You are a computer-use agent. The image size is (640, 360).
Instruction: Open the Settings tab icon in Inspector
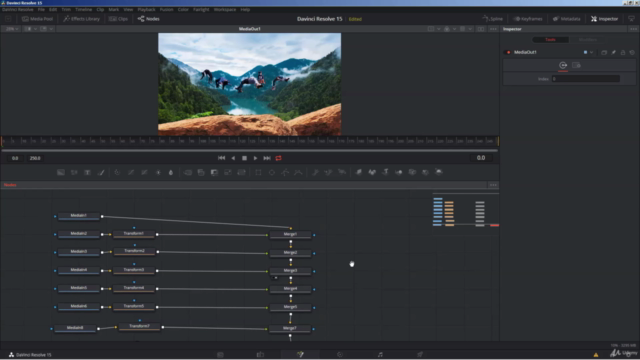tap(576, 65)
